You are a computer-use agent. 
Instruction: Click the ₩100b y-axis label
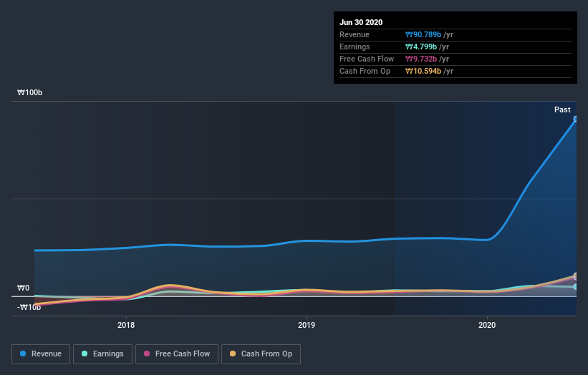(x=29, y=92)
